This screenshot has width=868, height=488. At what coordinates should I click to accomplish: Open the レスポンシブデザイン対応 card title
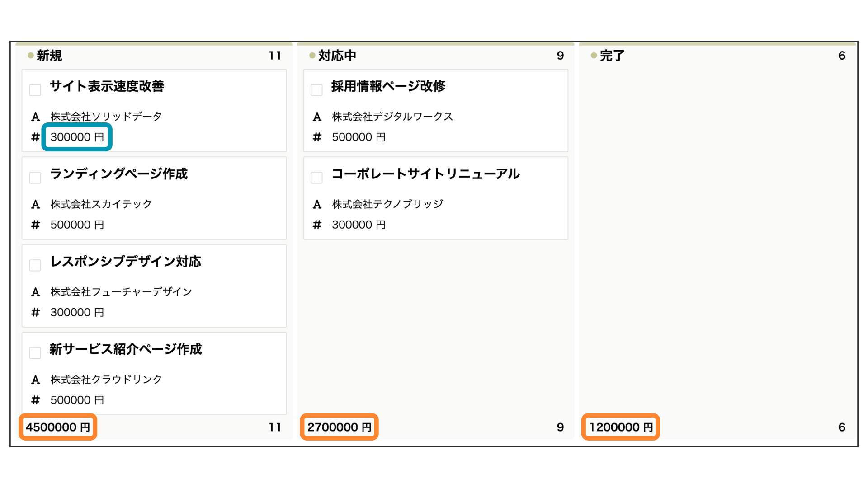pyautogui.click(x=126, y=262)
